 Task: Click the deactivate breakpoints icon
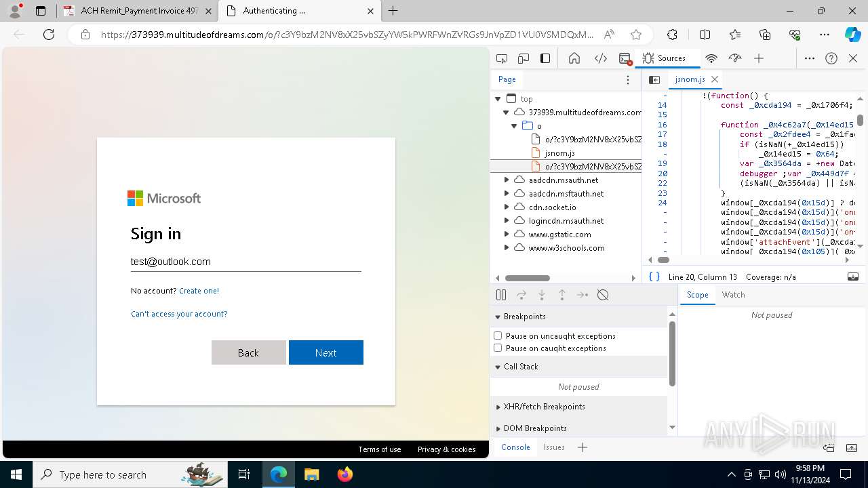pos(603,295)
